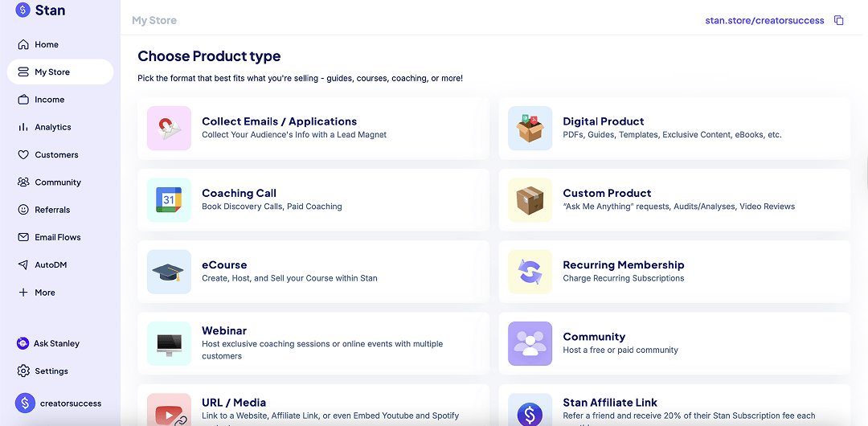Choose Community product card title
The image size is (868, 426).
pyautogui.click(x=594, y=337)
